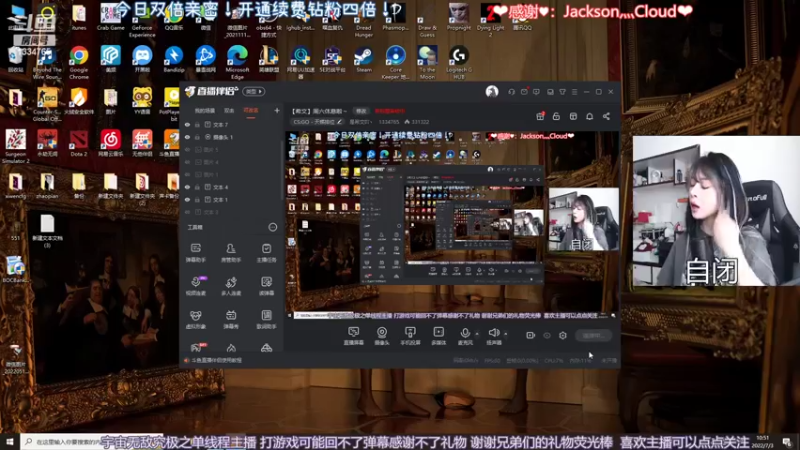This screenshot has height=450, width=800.
Task: Open the Logitech G HUB desktop shortcut
Action: tap(459, 62)
